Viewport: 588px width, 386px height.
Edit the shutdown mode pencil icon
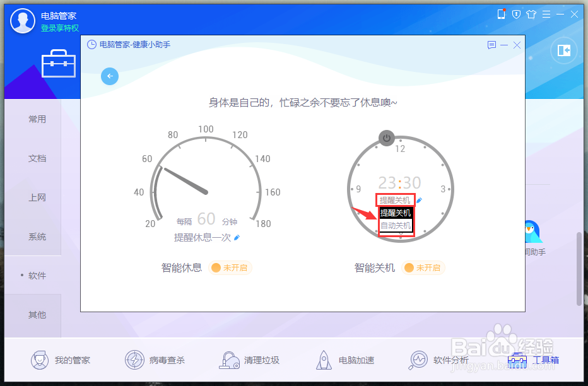tap(420, 200)
